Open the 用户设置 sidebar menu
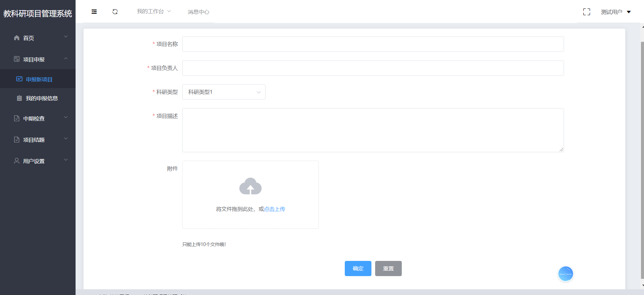Screen dimensions: 644x295 coord(38,161)
